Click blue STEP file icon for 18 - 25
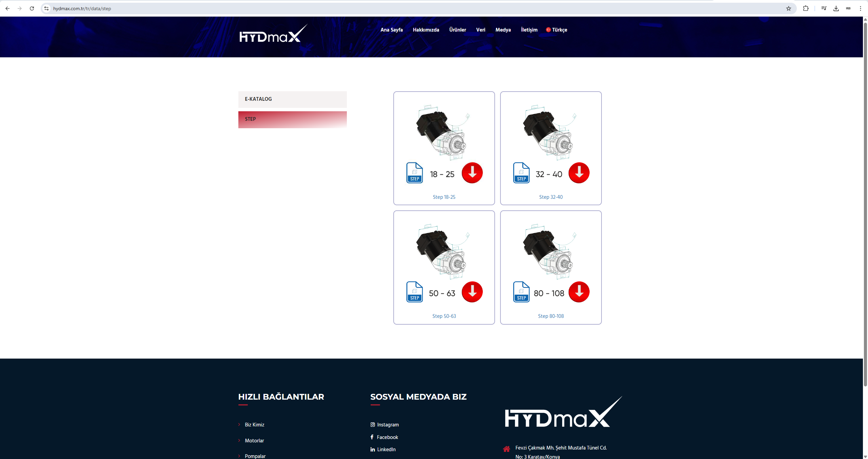 pos(414,173)
